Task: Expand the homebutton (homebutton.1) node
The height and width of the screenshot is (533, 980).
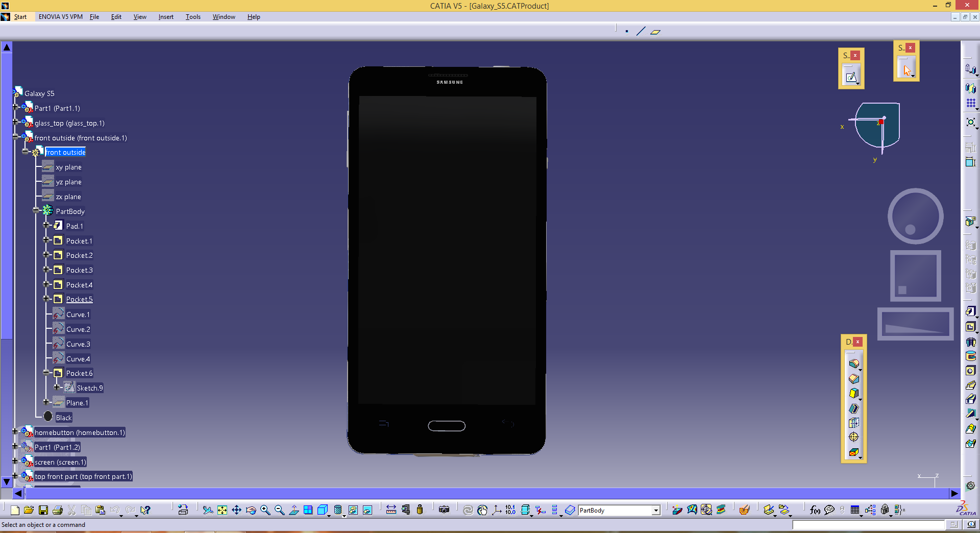Action: [15, 431]
